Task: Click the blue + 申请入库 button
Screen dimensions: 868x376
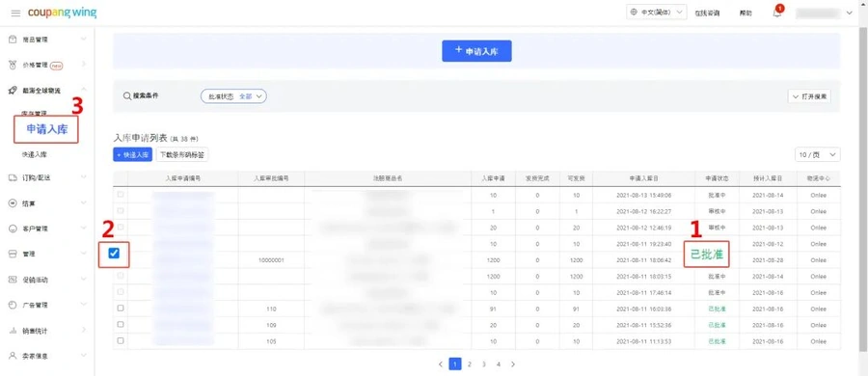Action: coord(476,51)
